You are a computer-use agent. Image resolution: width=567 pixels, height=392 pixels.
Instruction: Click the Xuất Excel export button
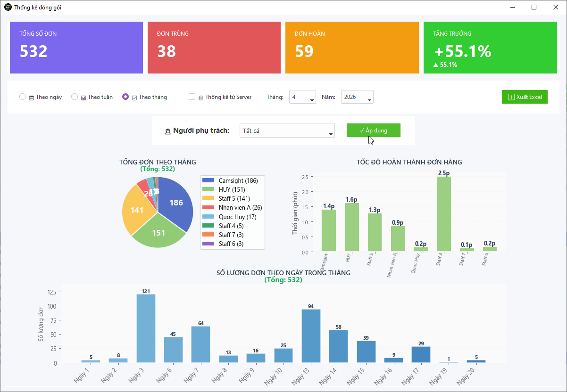pyautogui.click(x=525, y=97)
